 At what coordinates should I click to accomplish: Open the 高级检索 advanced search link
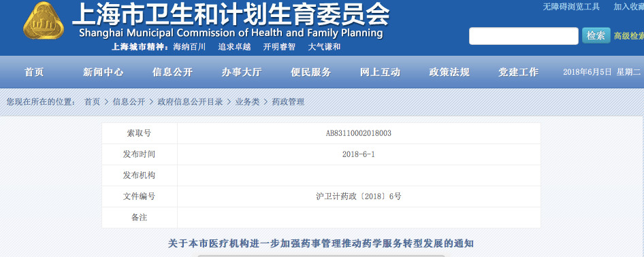coord(629,36)
